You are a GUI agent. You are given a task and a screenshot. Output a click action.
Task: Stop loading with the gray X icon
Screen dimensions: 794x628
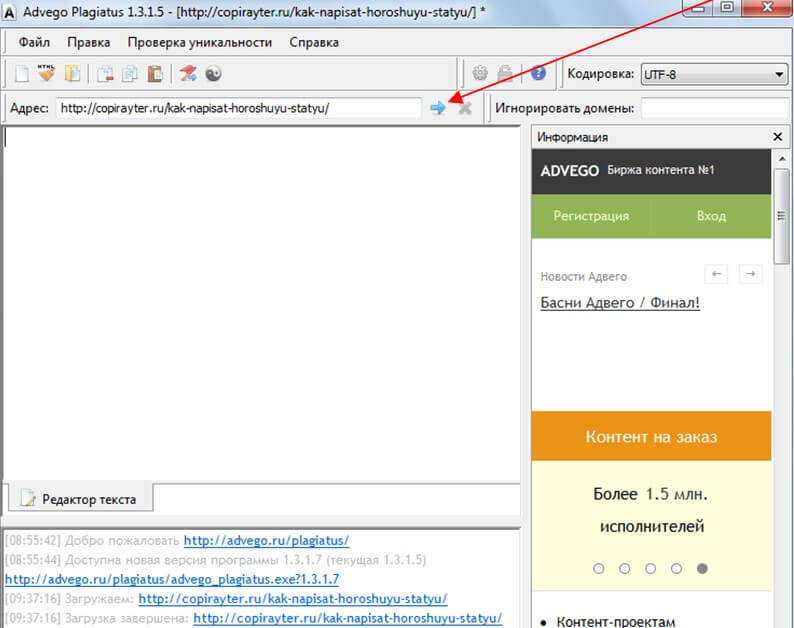click(x=465, y=108)
